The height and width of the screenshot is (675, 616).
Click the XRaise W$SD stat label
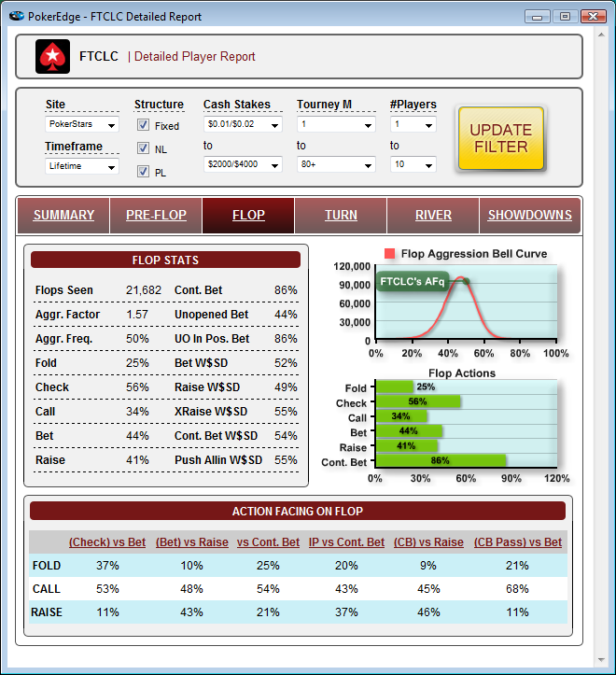(x=211, y=412)
